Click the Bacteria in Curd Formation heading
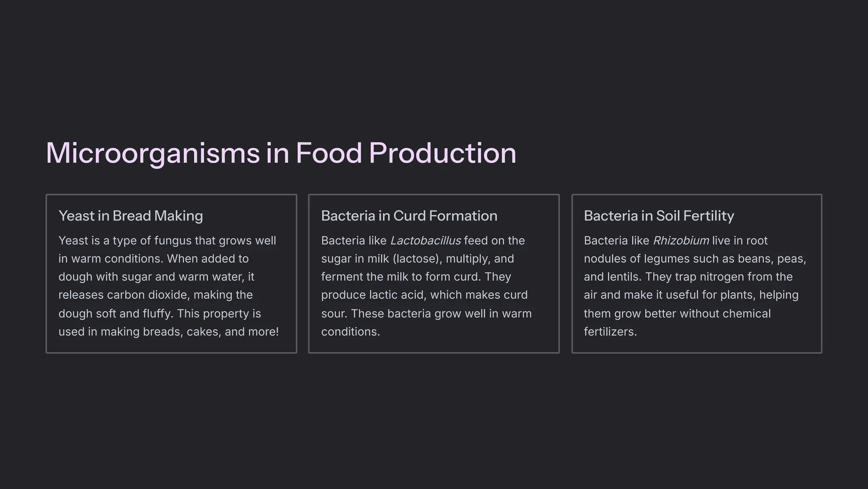Viewport: 868px width, 489px height. point(409,216)
